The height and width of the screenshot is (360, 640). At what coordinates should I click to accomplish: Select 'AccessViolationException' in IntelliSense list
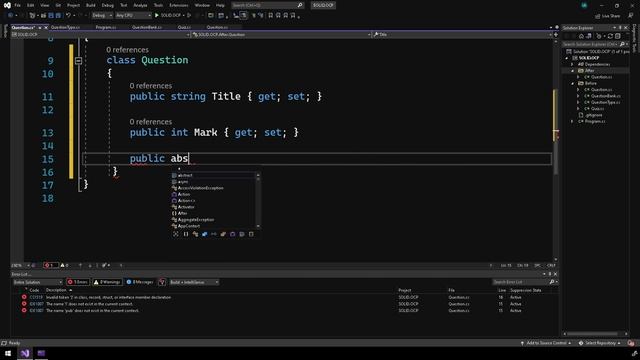coord(213,188)
